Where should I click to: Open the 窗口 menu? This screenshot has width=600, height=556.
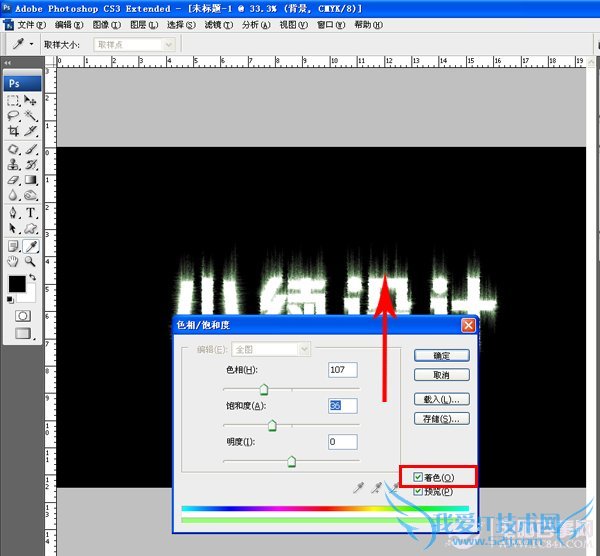(x=331, y=25)
